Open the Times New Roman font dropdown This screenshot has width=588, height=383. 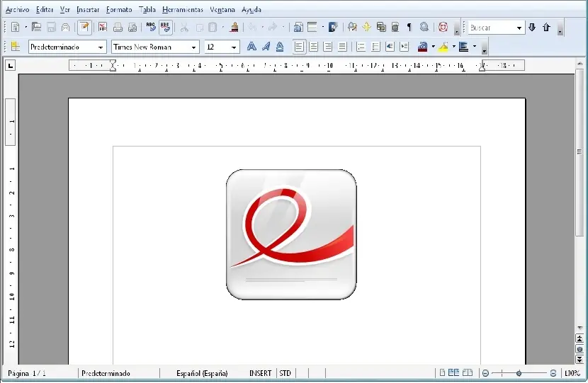coord(193,47)
